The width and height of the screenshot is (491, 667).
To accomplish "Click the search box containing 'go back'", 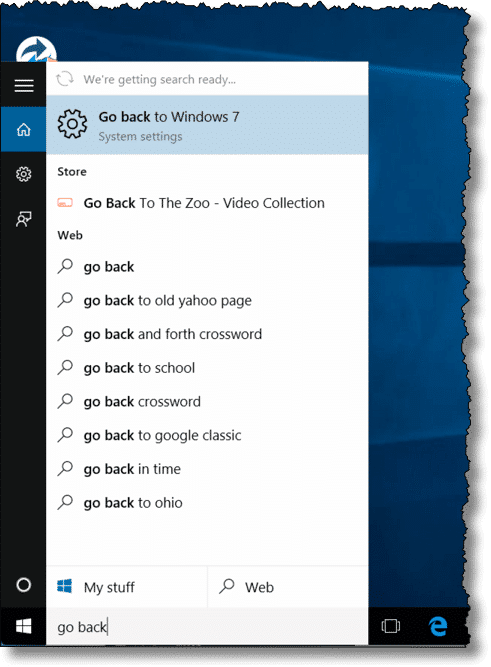I will pyautogui.click(x=207, y=627).
